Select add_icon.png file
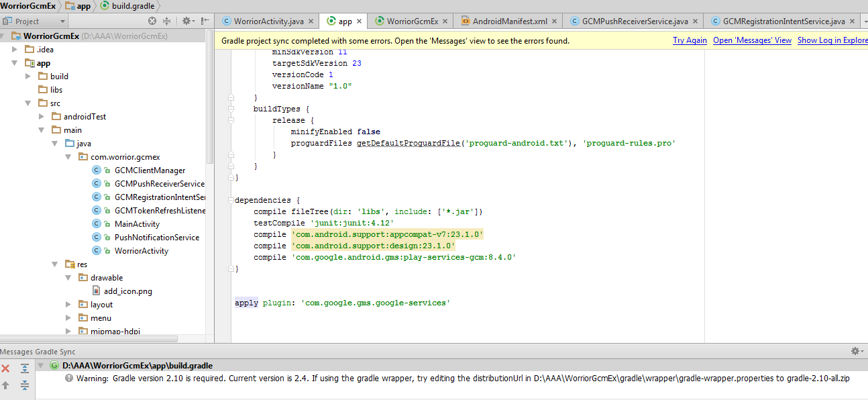 pyautogui.click(x=128, y=291)
